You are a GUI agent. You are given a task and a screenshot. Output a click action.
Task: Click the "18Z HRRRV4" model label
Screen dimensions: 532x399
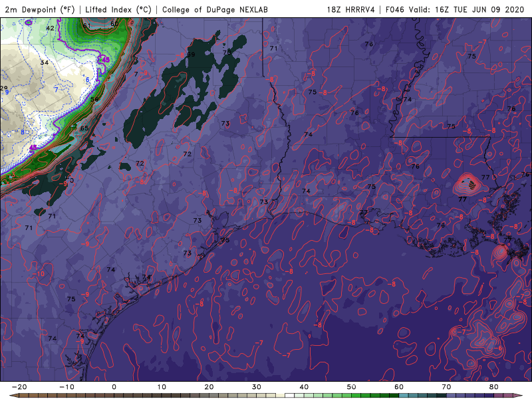click(351, 10)
